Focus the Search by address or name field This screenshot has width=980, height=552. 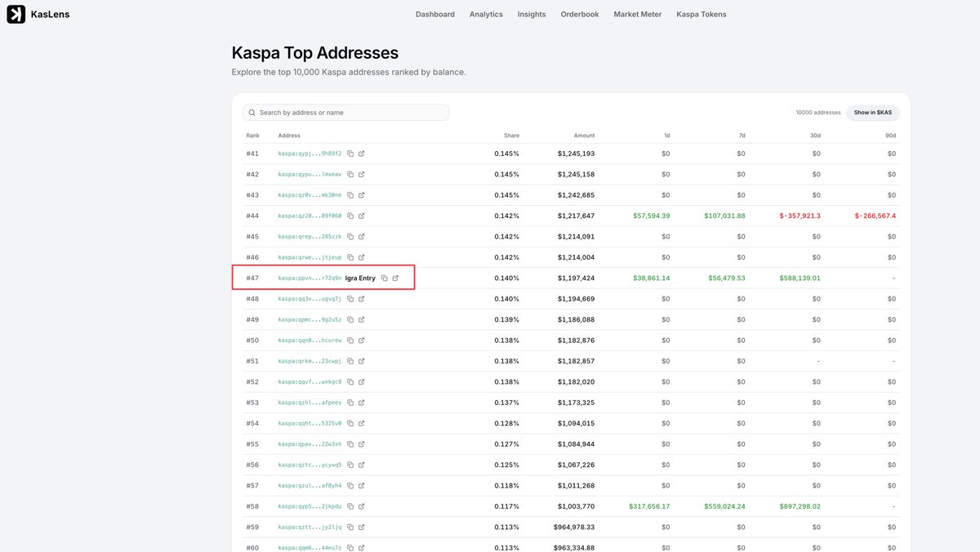coord(345,113)
